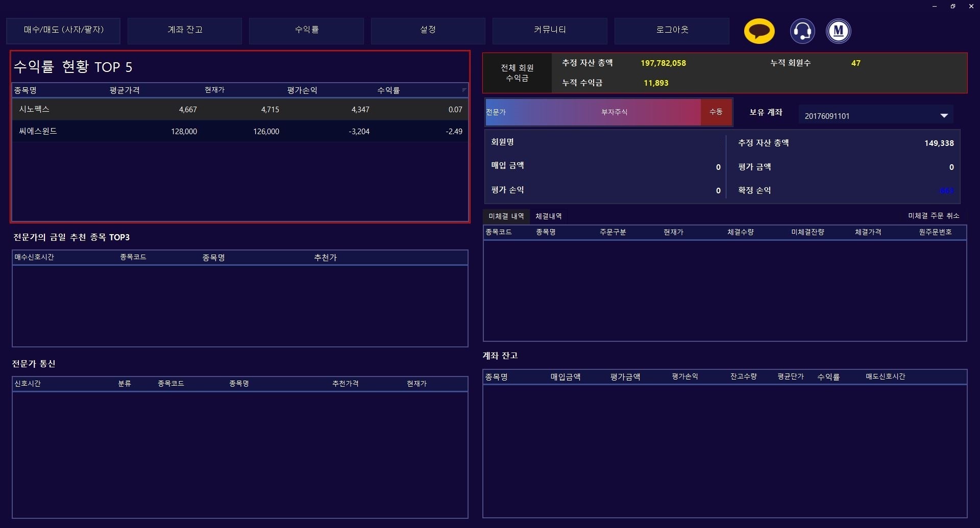Select the 시노펙스 row in TOP 5
Image resolution: width=980 pixels, height=528 pixels.
coord(240,109)
